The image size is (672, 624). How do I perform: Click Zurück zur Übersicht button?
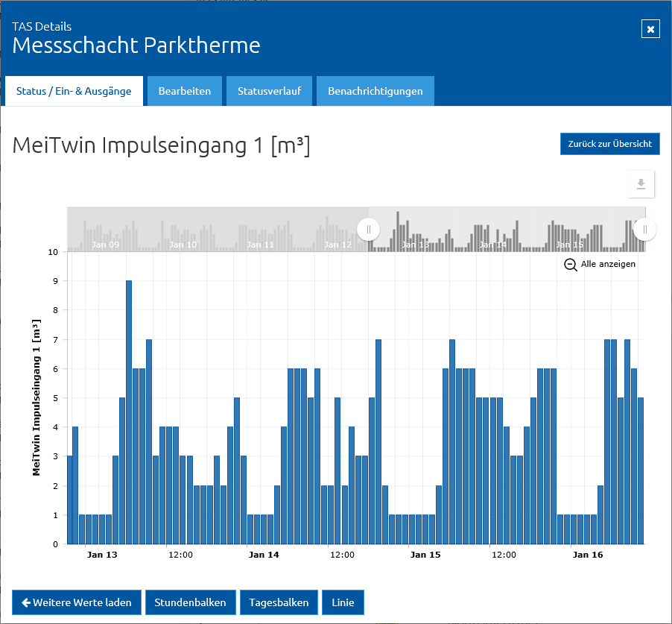[x=610, y=144]
